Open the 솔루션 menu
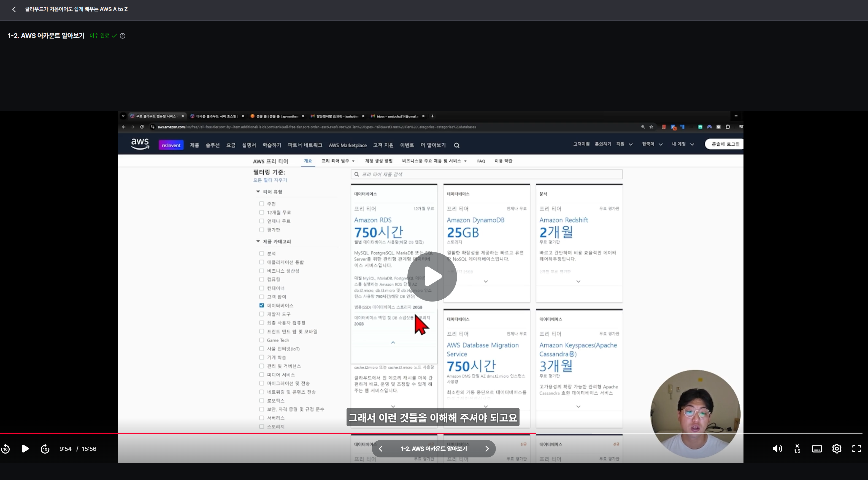Image resolution: width=868 pixels, height=480 pixels. 213,145
